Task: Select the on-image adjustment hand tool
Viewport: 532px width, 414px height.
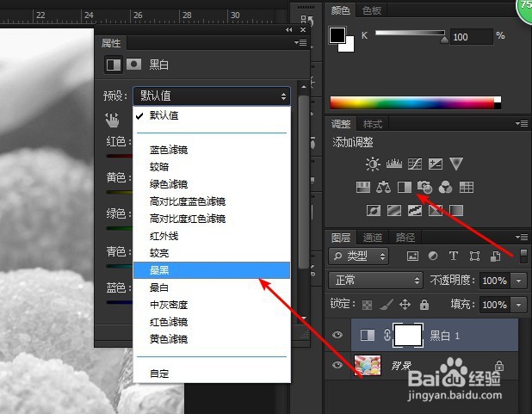Action: (x=112, y=120)
